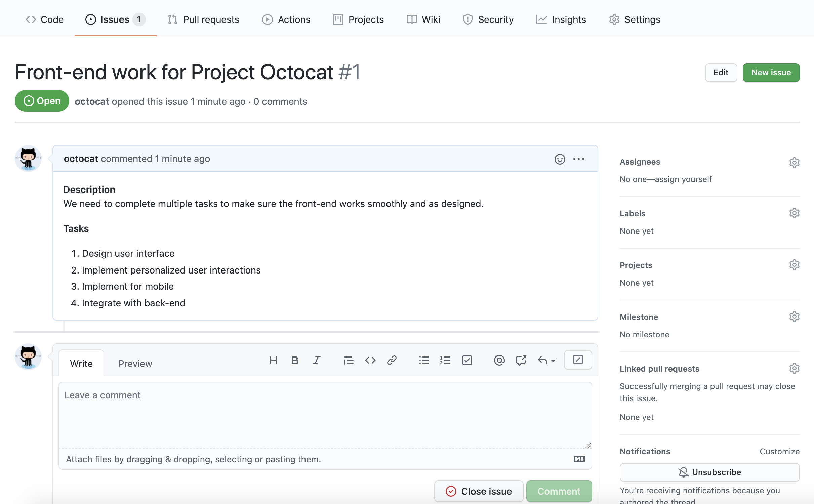The width and height of the screenshot is (814, 504).
Task: Click the New issue button
Action: 771,72
